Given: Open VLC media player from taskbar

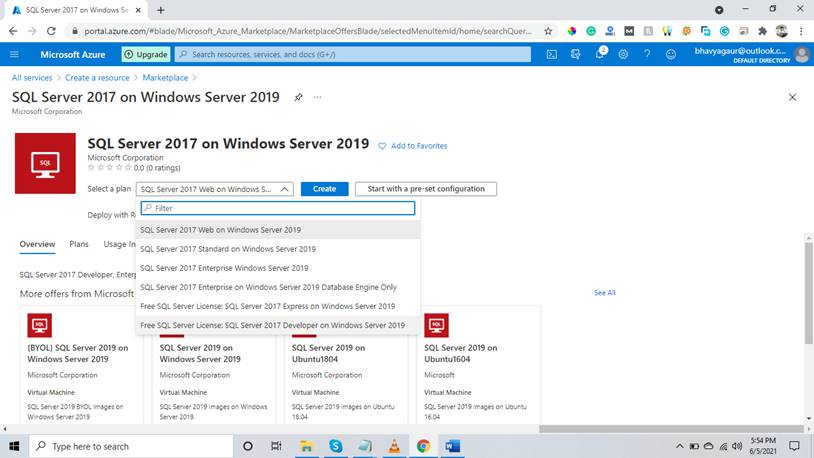Looking at the screenshot, I should [x=394, y=446].
